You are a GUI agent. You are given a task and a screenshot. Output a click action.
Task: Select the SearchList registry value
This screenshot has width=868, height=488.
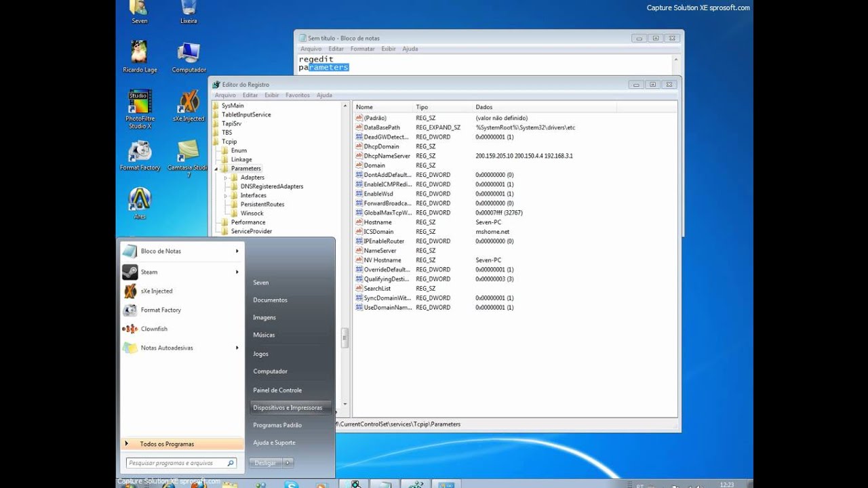coord(377,289)
